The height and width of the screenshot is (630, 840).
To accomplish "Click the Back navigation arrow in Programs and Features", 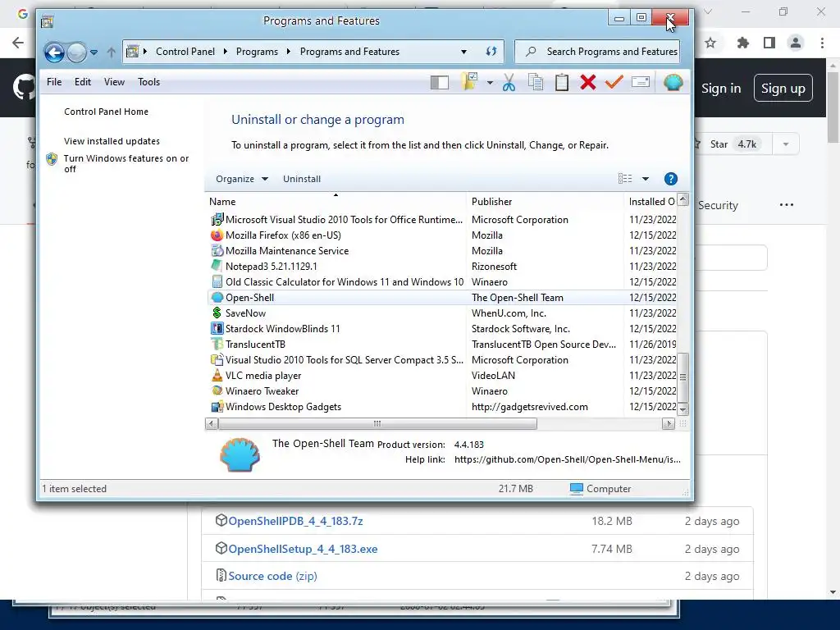I will pos(54,52).
